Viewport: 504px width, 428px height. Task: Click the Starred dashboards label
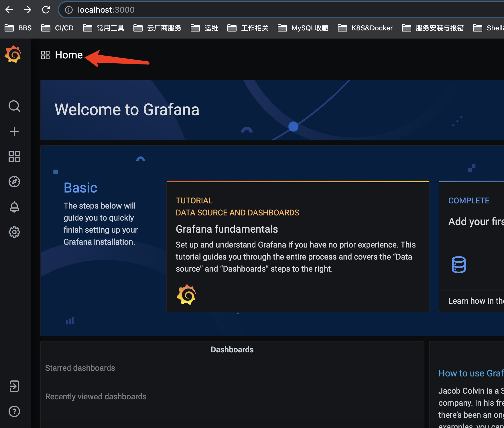coord(80,368)
